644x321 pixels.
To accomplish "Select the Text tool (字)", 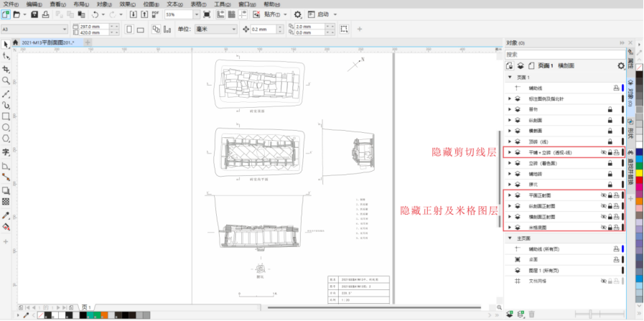I will (x=6, y=152).
